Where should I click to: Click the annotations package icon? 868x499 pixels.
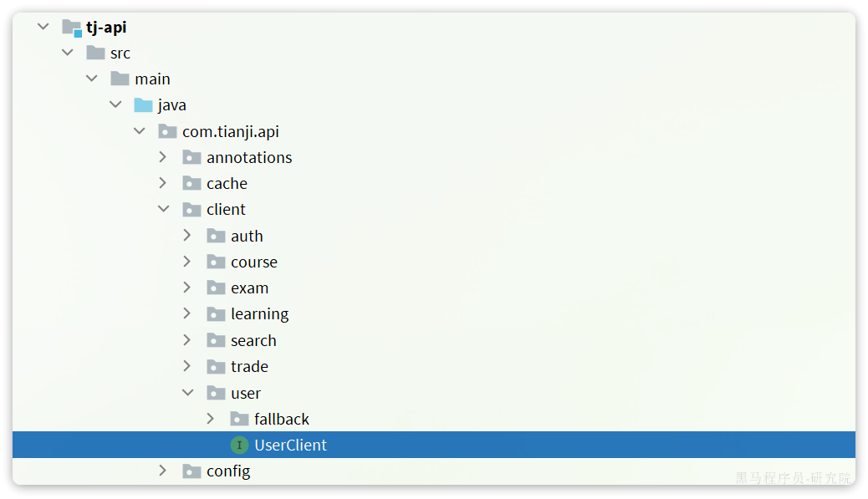point(191,158)
